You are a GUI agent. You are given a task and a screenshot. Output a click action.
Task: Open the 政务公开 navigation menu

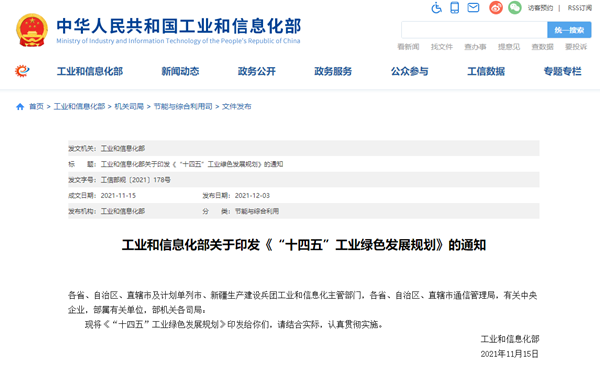257,71
